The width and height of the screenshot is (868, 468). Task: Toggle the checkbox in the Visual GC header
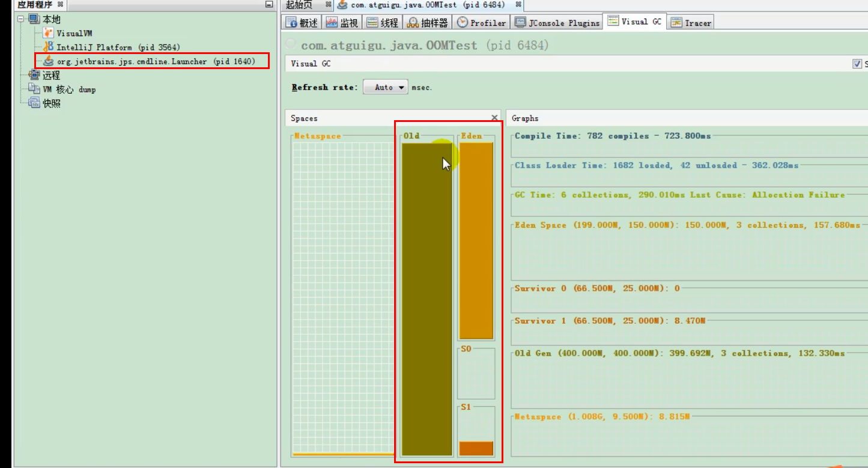click(857, 64)
